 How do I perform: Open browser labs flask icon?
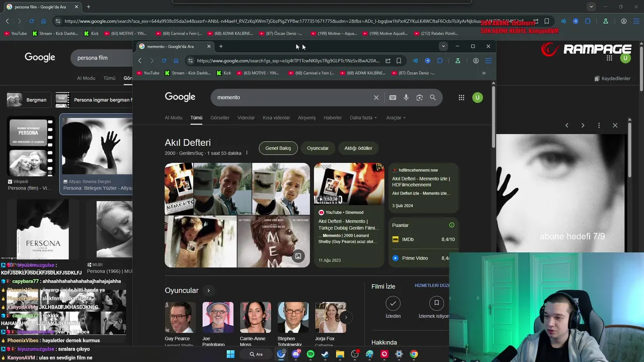tap(458, 61)
